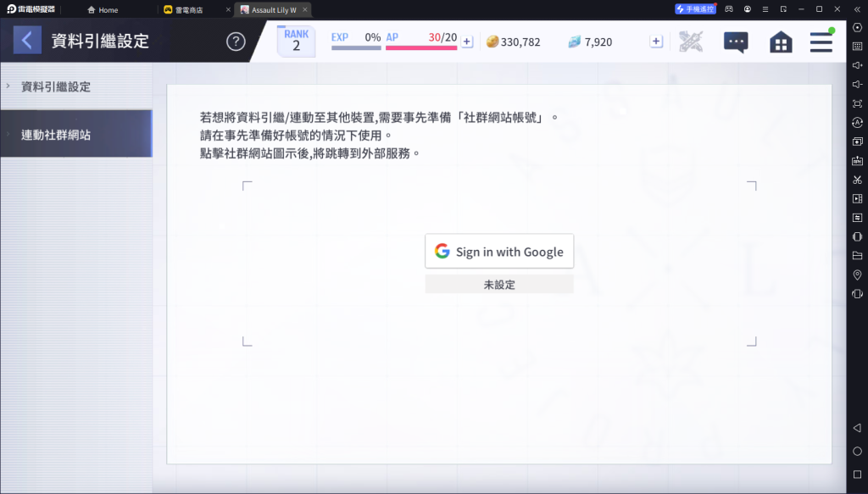Click the 330,782 coin amount
The image size is (868, 494).
coord(520,42)
